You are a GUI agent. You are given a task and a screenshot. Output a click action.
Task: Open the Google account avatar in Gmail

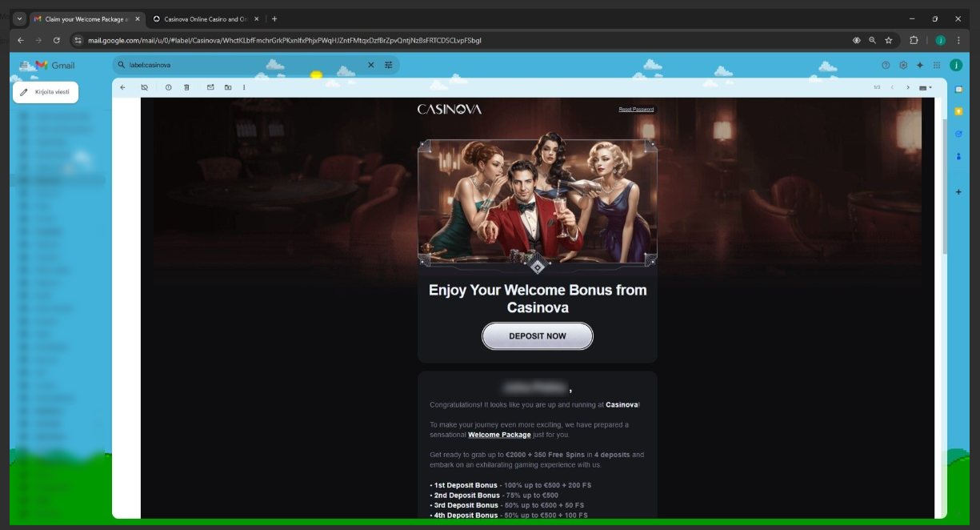[955, 65]
